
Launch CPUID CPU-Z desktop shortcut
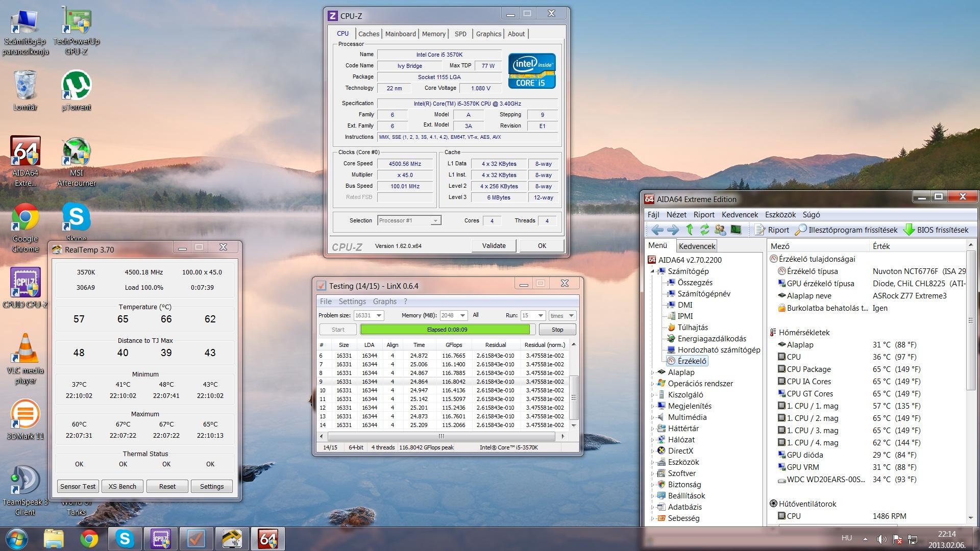point(25,288)
